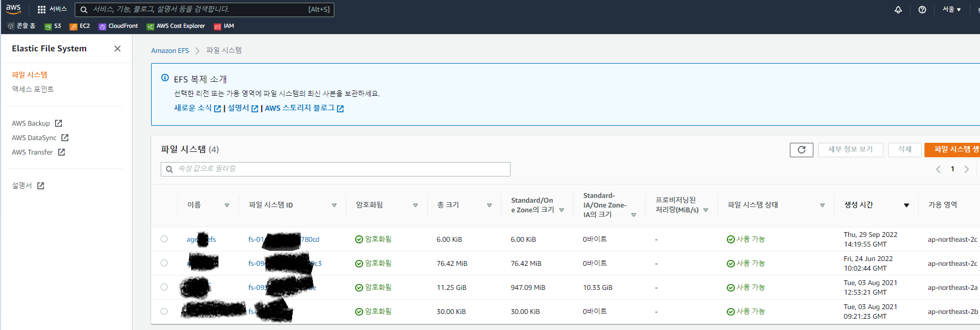This screenshot has width=980, height=330.
Task: Open the AWS 스토리지 블로그 link
Action: 304,108
